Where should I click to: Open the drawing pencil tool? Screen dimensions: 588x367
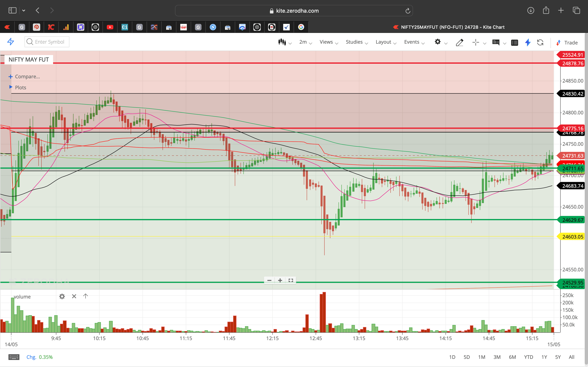(459, 42)
